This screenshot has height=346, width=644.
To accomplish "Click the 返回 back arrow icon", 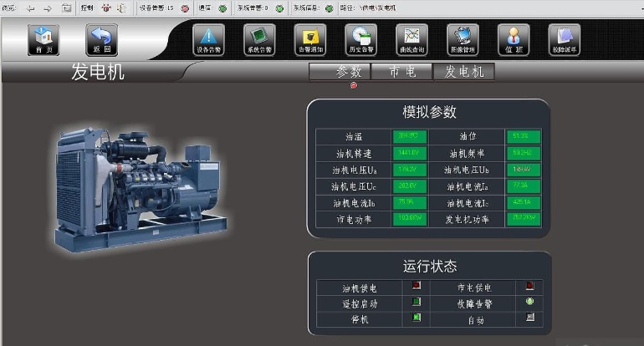I will coord(102,38).
